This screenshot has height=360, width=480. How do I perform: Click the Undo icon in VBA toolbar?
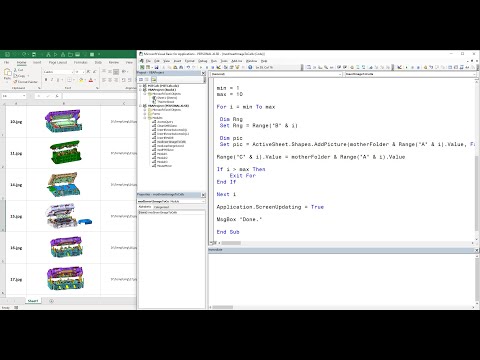[188, 67]
